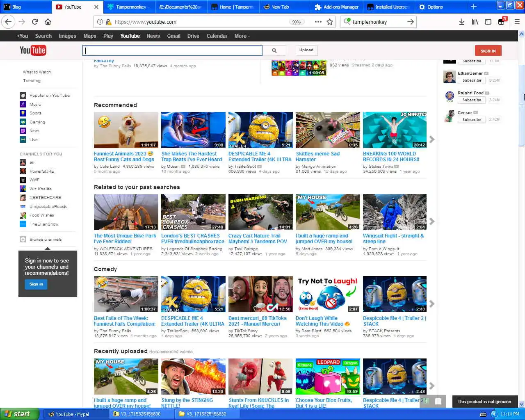Open Gmail in the Google bar
The image size is (525, 420).
(x=173, y=36)
